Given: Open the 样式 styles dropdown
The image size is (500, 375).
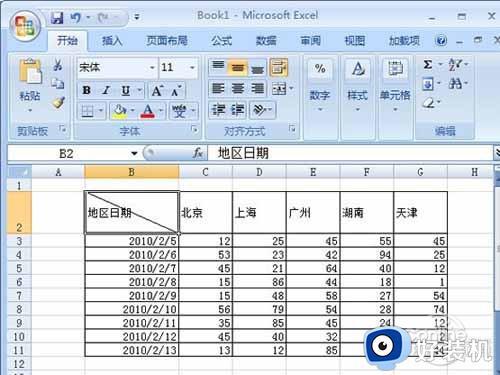Looking at the screenshot, I should (x=357, y=109).
